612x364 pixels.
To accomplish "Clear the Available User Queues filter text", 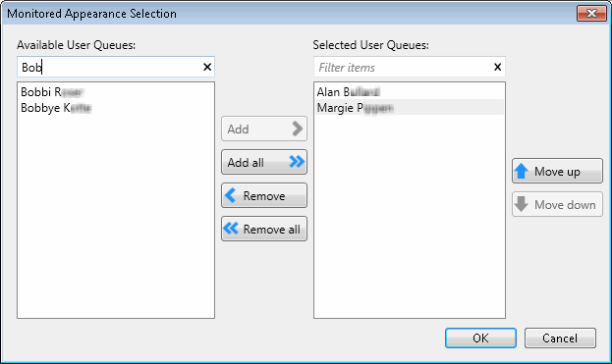I will point(207,67).
